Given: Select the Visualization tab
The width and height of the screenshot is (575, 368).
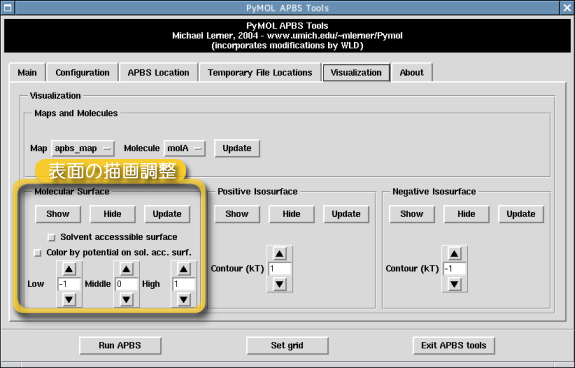Looking at the screenshot, I should pos(356,73).
